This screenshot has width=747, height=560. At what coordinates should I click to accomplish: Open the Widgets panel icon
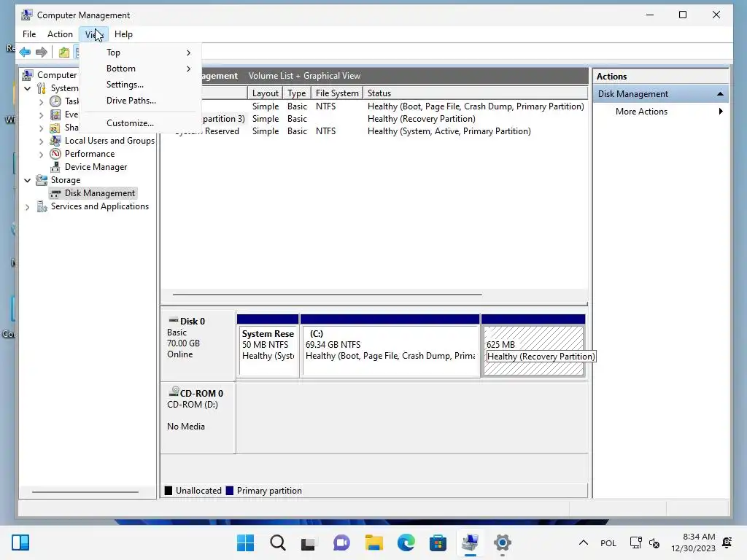pos(20,542)
